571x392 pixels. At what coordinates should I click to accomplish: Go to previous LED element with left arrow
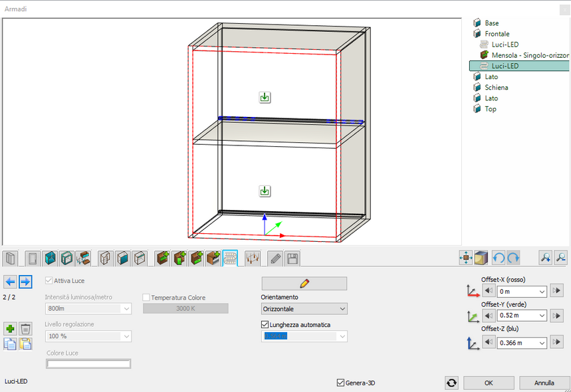click(x=10, y=281)
